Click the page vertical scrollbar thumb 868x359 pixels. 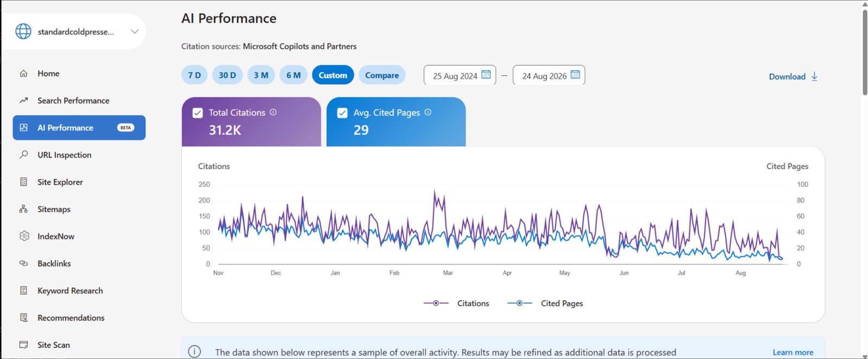pos(865,53)
